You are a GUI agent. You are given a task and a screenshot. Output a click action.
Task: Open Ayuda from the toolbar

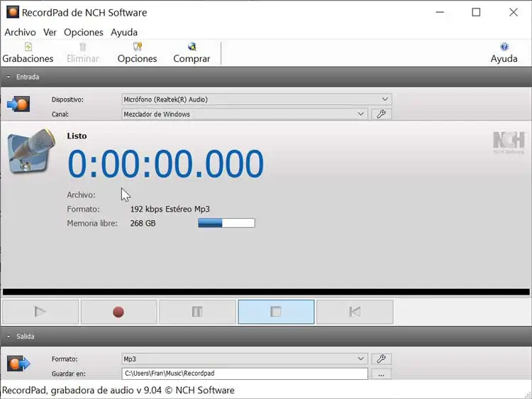point(504,53)
